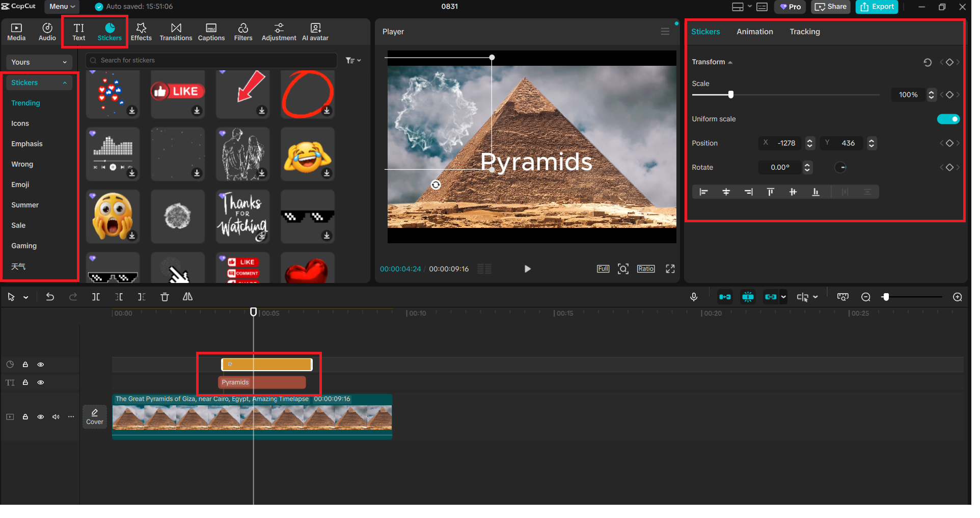Open the Effects panel

click(141, 32)
